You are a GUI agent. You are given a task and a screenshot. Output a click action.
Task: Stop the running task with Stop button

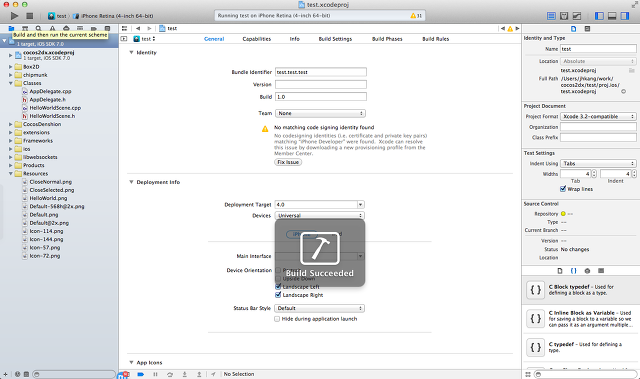click(x=29, y=16)
